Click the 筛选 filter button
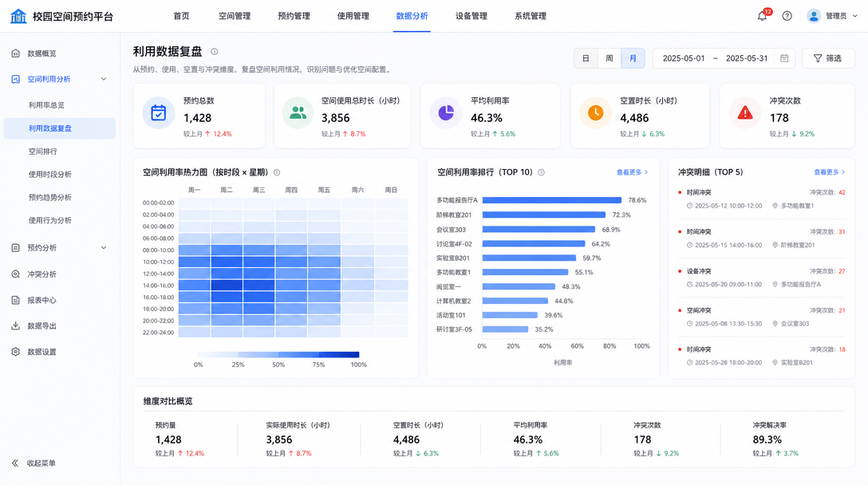 [x=828, y=58]
